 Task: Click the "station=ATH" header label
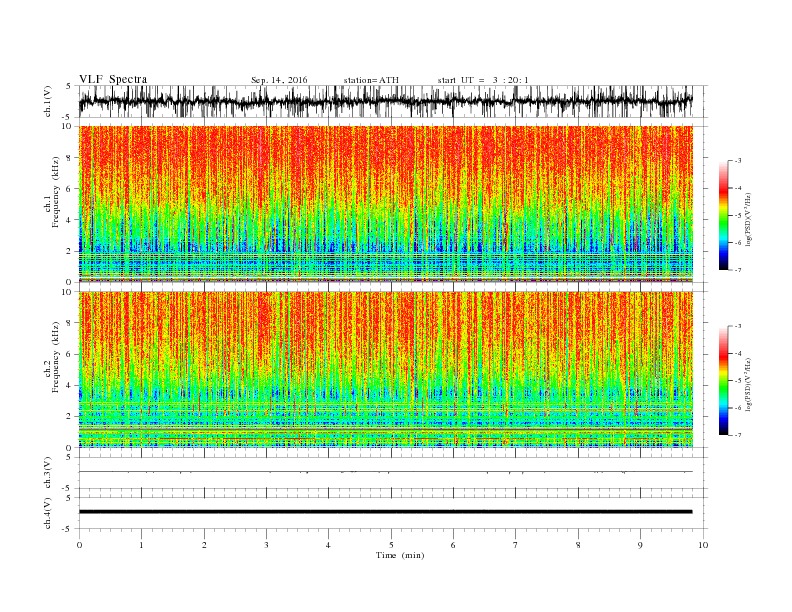click(371, 80)
